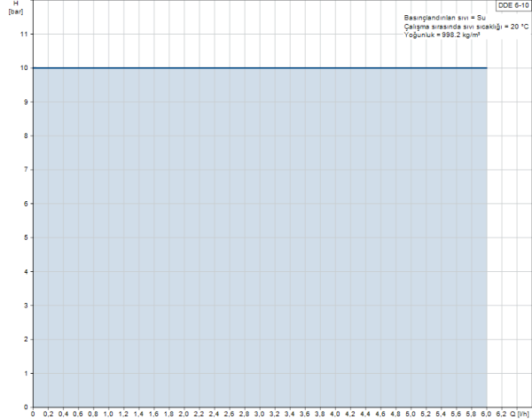Viewport: 532px width, 419px height.
Task: Click the right end of the blue curve
Action: click(486, 67)
